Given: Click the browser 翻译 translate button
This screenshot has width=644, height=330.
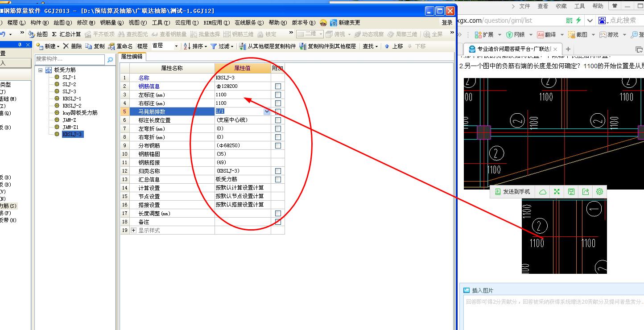Looking at the screenshot, I should pos(546,34).
